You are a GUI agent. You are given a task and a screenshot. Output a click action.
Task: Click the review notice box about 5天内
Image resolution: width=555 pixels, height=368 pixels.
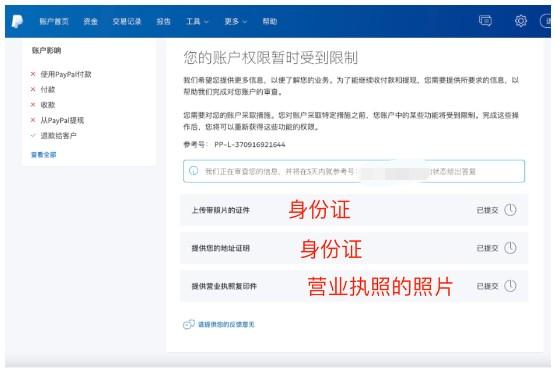click(354, 171)
